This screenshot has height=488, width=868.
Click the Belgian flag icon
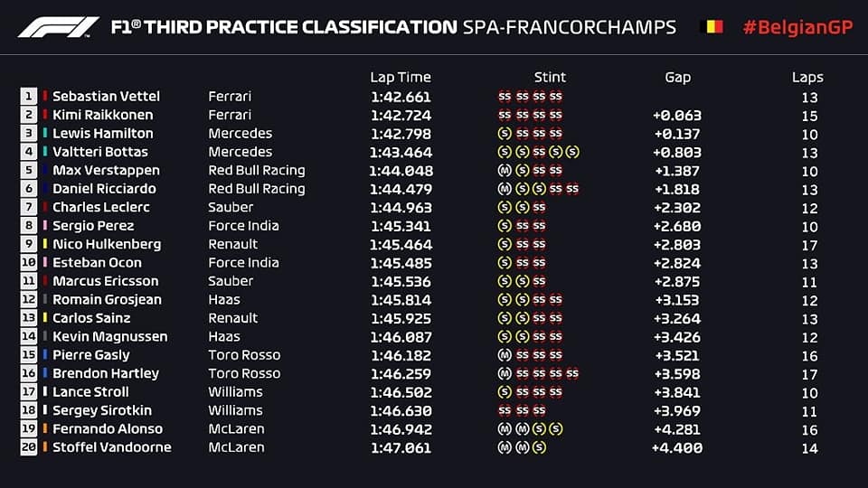[712, 26]
